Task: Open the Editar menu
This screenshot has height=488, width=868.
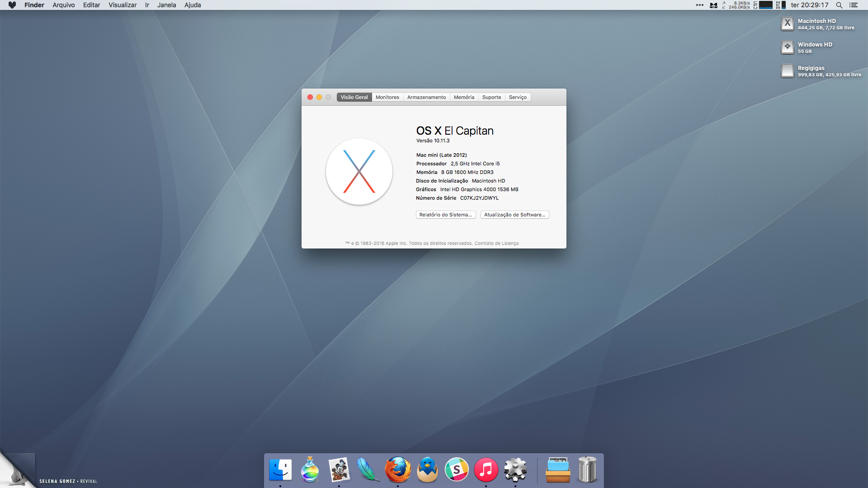Action: point(91,5)
